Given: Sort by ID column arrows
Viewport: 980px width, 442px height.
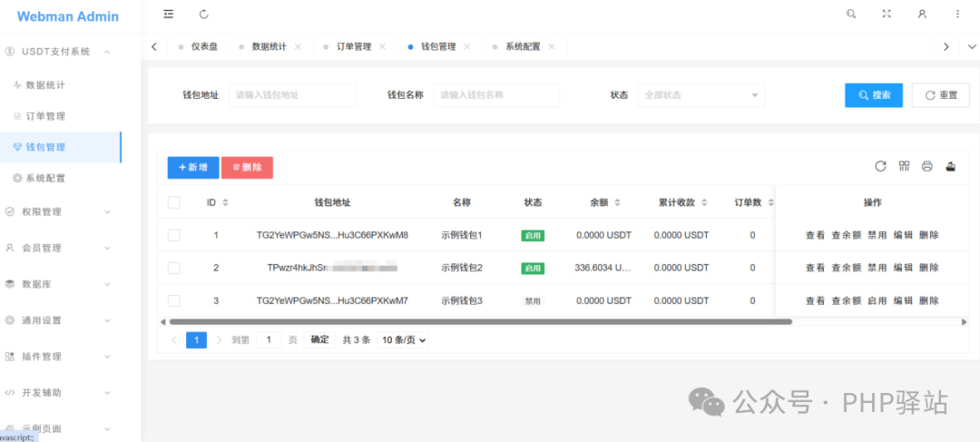Looking at the screenshot, I should tap(226, 202).
